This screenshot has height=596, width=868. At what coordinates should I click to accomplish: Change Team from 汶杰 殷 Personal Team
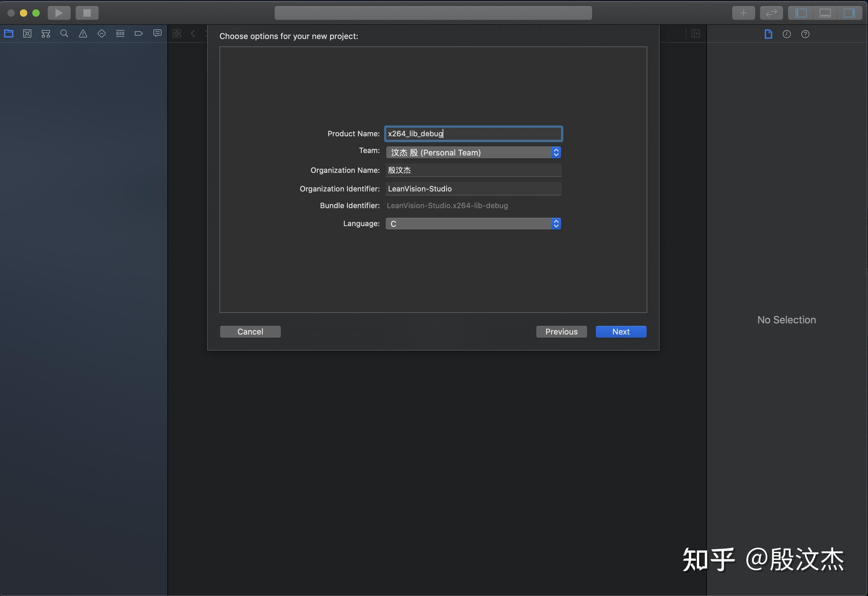click(x=473, y=152)
